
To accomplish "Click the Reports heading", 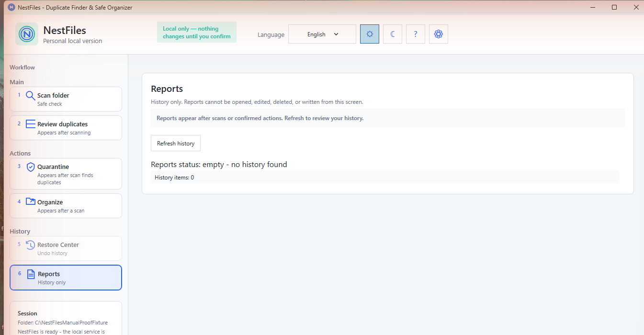I will [167, 89].
